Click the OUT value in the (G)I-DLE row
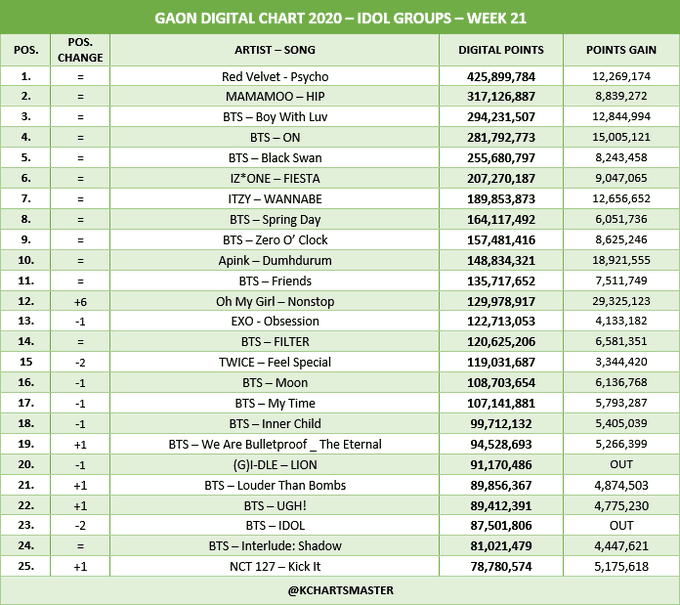This screenshot has height=605, width=680. (x=621, y=464)
